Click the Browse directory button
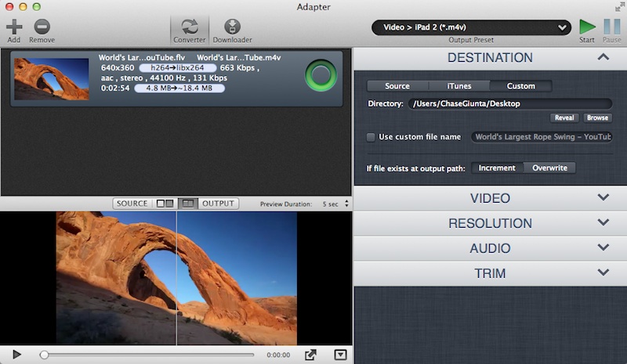The image size is (627, 364). click(x=597, y=117)
